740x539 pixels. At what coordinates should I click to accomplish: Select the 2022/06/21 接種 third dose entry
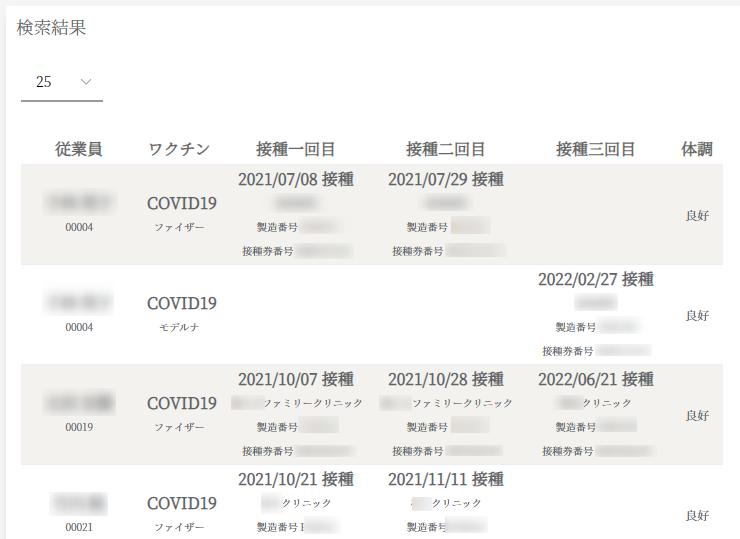pyautogui.click(x=595, y=380)
